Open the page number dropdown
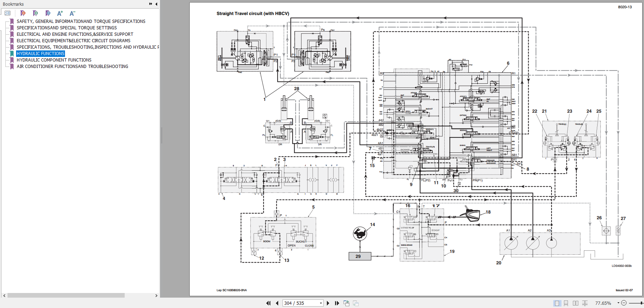This screenshot has height=308, width=644. [321, 303]
